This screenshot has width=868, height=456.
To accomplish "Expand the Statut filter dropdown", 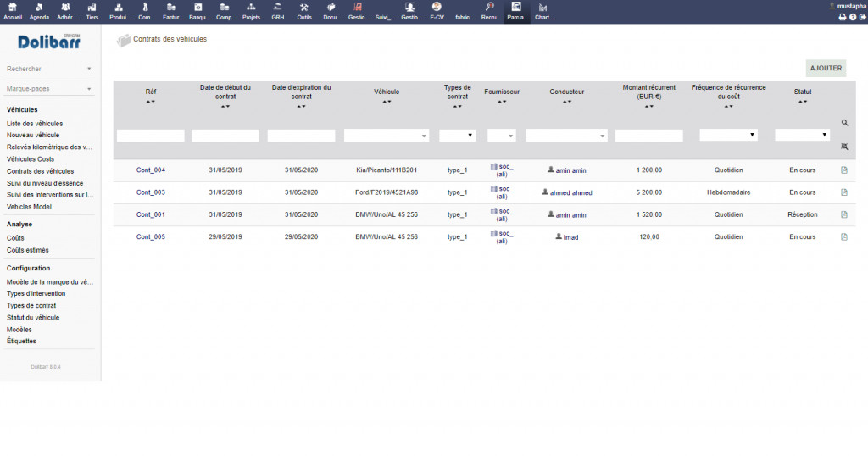I will [802, 135].
